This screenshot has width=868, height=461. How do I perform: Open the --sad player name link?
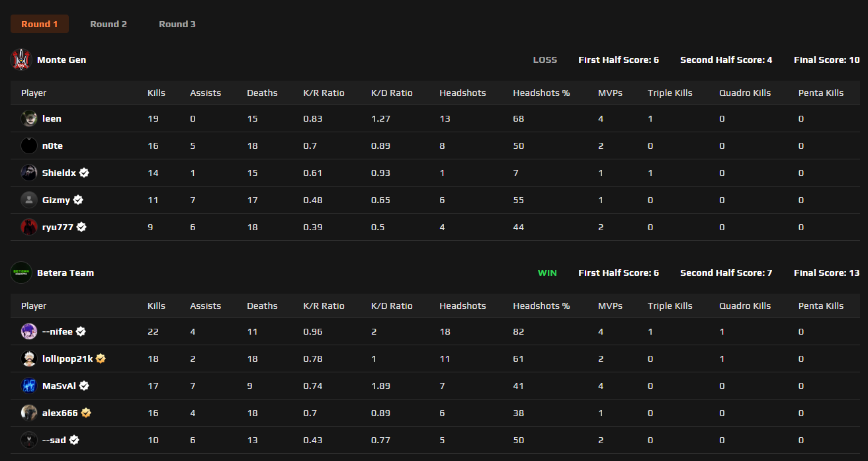pyautogui.click(x=54, y=440)
